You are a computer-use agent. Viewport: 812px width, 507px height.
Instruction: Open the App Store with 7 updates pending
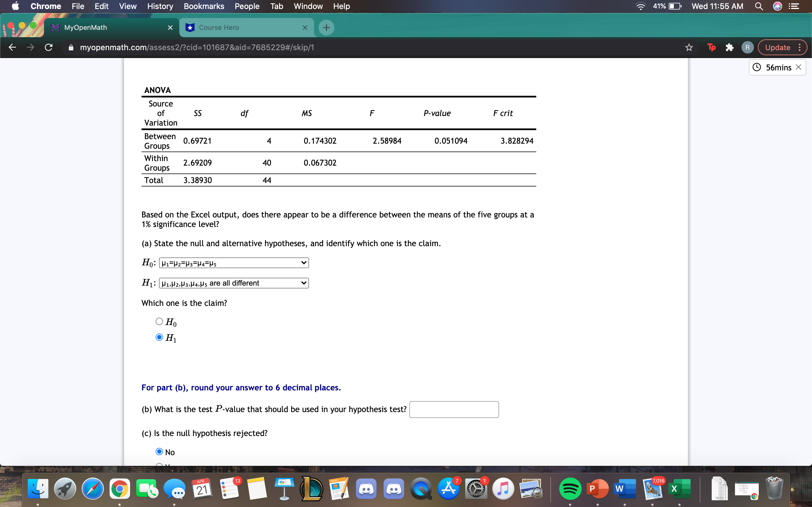[x=449, y=489]
